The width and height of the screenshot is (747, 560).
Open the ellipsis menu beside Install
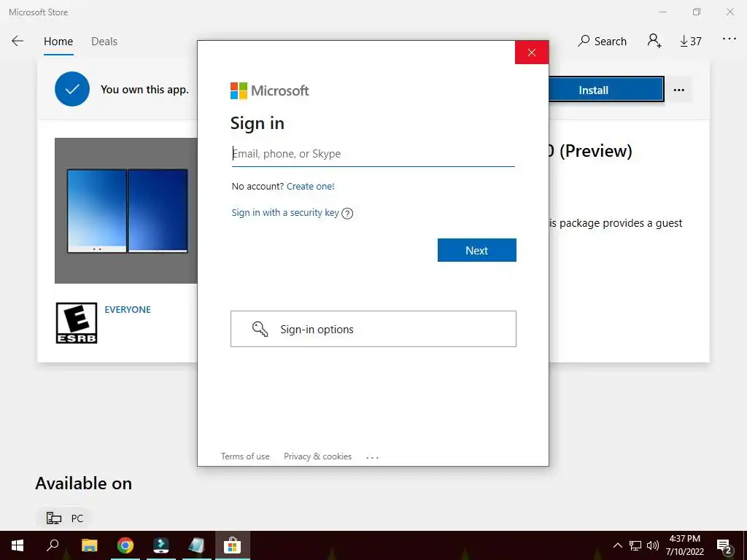pos(679,90)
